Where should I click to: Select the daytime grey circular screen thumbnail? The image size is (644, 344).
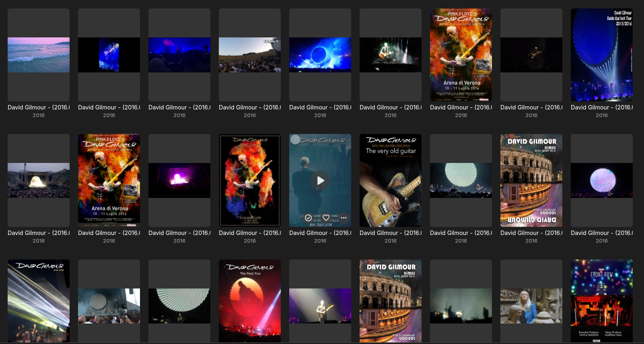(109, 301)
